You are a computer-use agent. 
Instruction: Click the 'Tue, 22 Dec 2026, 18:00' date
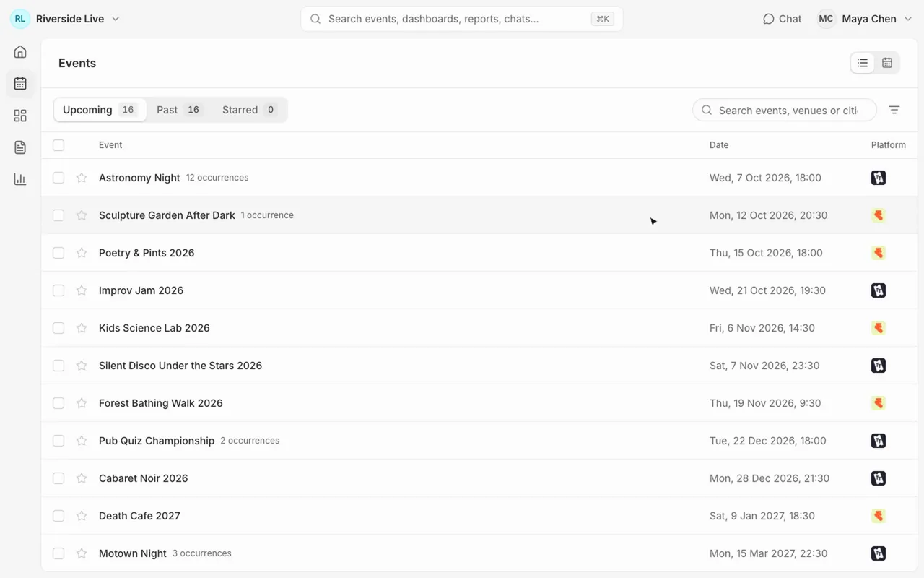[x=768, y=441]
